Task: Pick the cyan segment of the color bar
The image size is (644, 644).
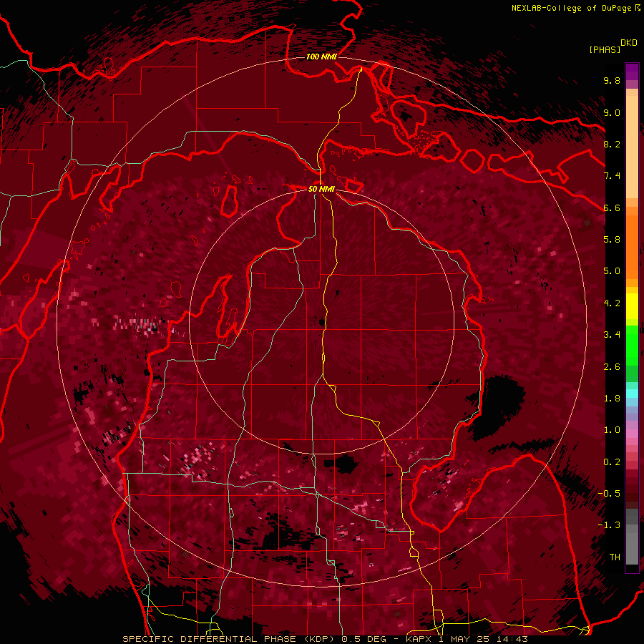Action: click(x=632, y=393)
